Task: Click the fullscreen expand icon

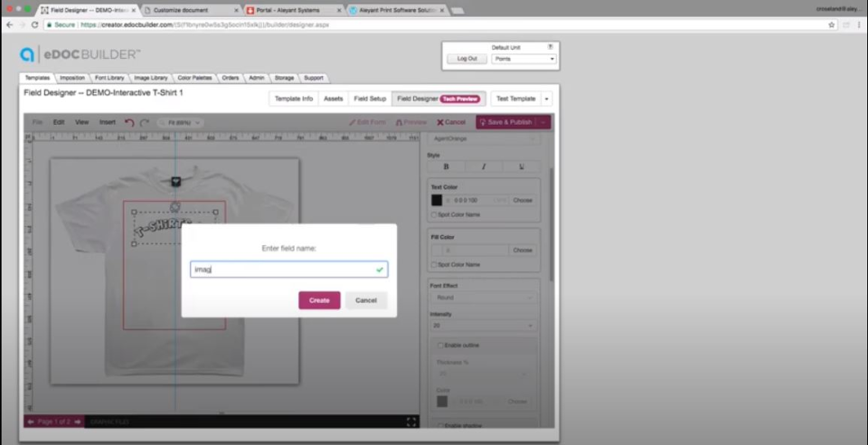Action: point(411,421)
